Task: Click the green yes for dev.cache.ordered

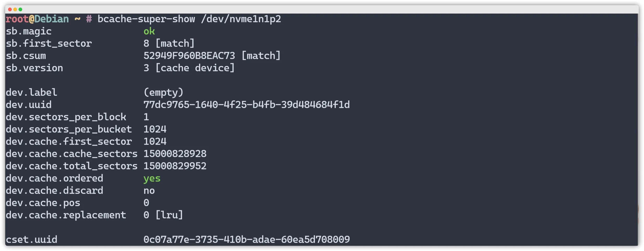Action: click(x=152, y=179)
